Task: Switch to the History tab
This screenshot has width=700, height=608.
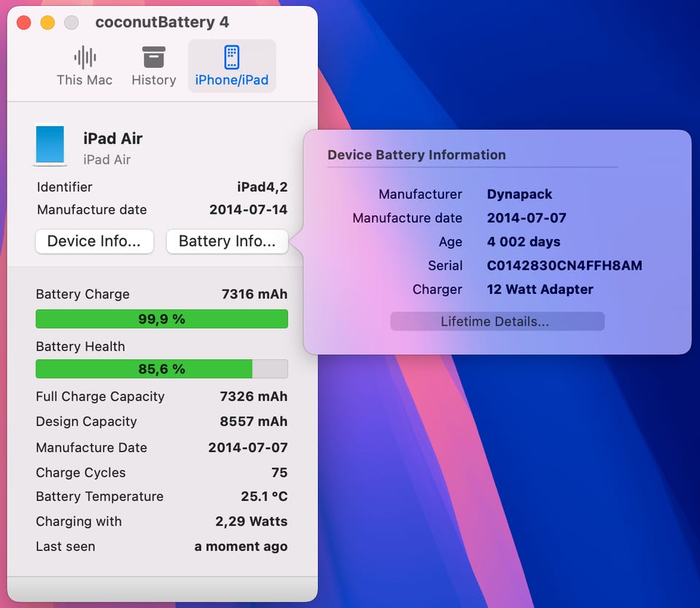Action: (x=154, y=66)
